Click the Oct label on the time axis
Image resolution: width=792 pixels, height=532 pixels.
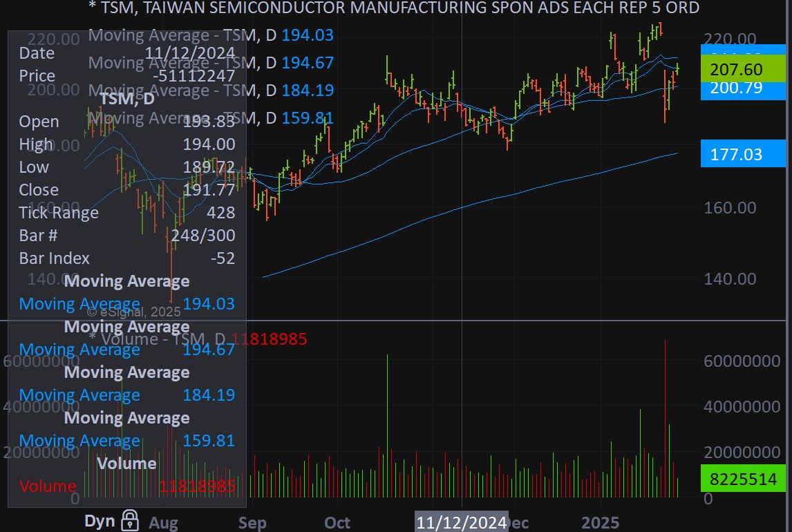[x=337, y=523]
